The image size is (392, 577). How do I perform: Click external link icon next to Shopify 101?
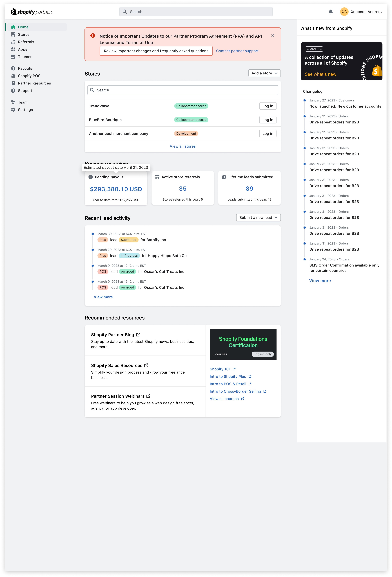234,369
